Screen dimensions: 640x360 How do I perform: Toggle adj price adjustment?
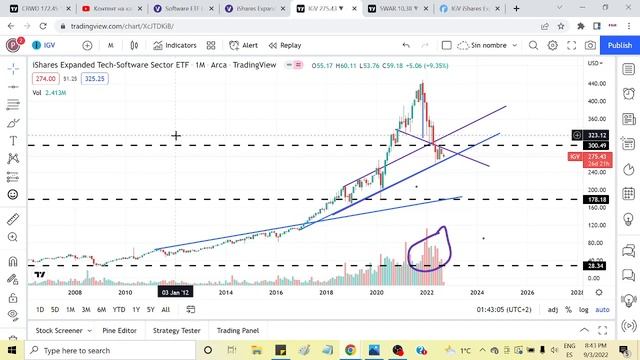tap(553, 310)
